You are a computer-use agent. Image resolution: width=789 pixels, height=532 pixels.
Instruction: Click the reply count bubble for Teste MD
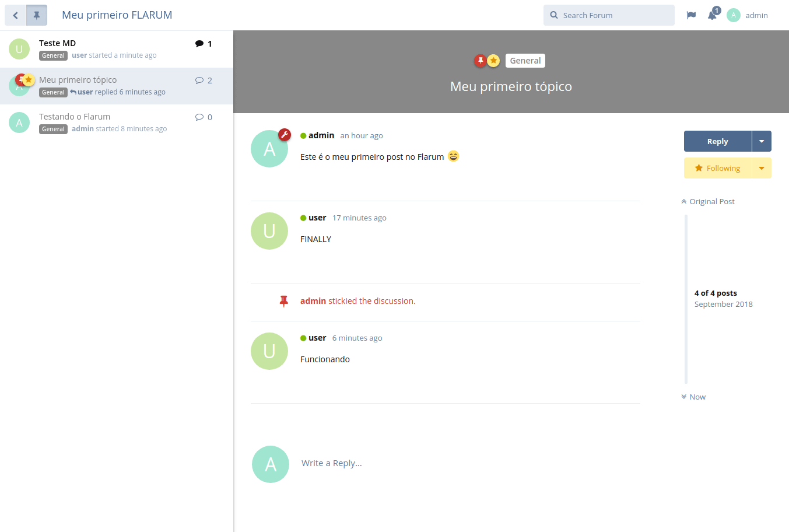(204, 44)
